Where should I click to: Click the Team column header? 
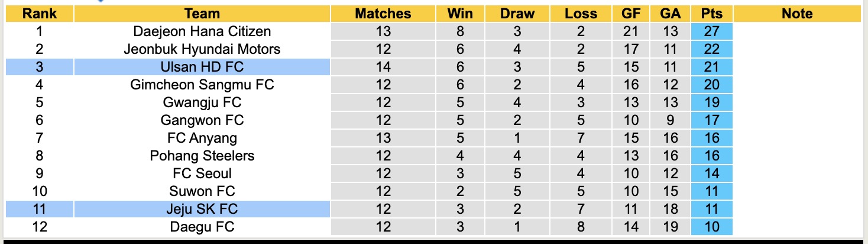[x=202, y=14]
